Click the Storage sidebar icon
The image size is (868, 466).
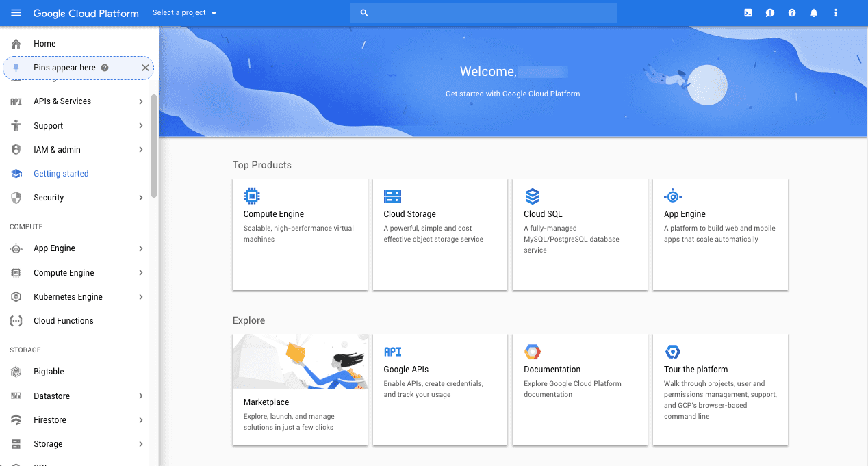coord(16,444)
